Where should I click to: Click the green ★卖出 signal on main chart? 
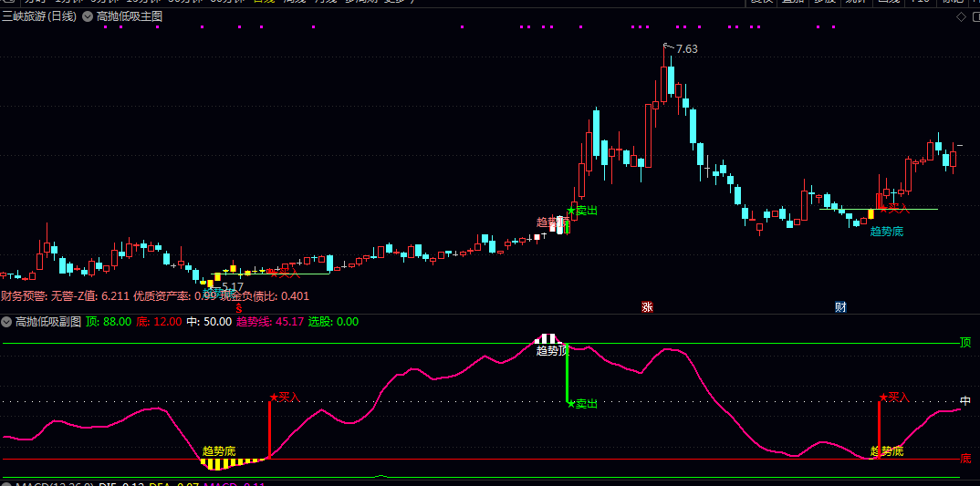[x=582, y=211]
